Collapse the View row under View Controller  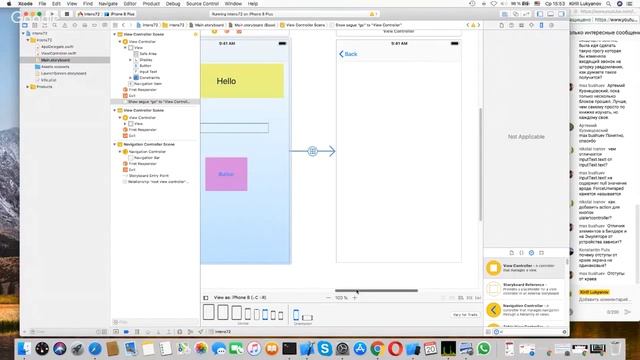(x=125, y=48)
